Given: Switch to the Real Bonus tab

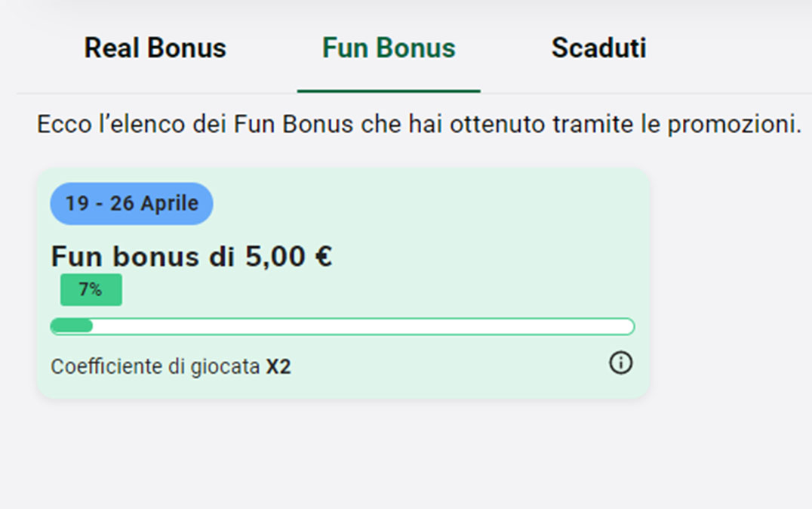Looking at the screenshot, I should [x=155, y=48].
